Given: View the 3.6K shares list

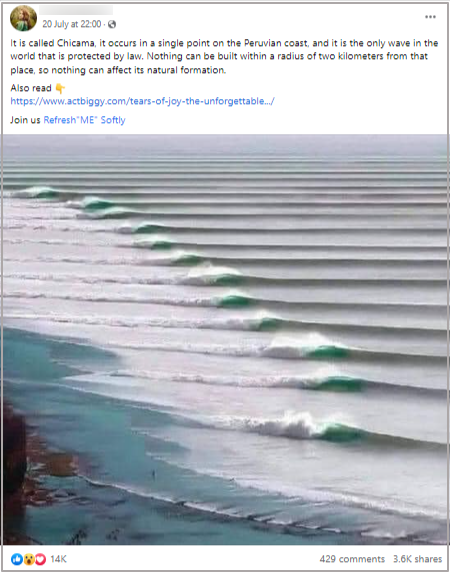Looking at the screenshot, I should (417, 559).
